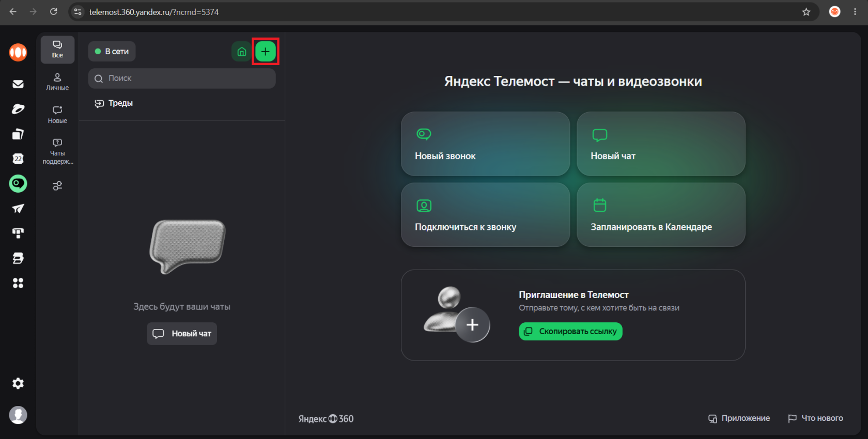This screenshot has height=439, width=868.
Task: Click 'Новый чат' button in empty chats panel
Action: tap(182, 334)
